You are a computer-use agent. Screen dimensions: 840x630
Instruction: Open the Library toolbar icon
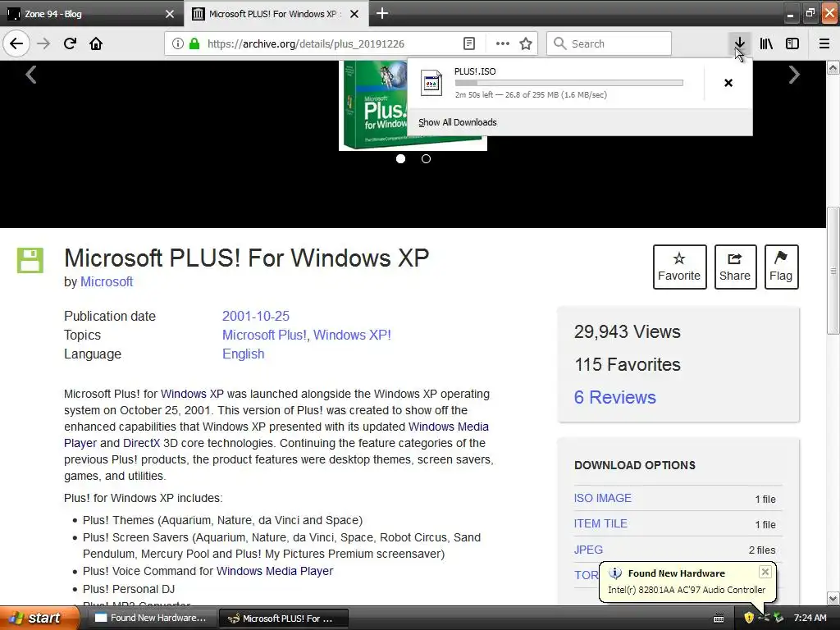point(766,43)
